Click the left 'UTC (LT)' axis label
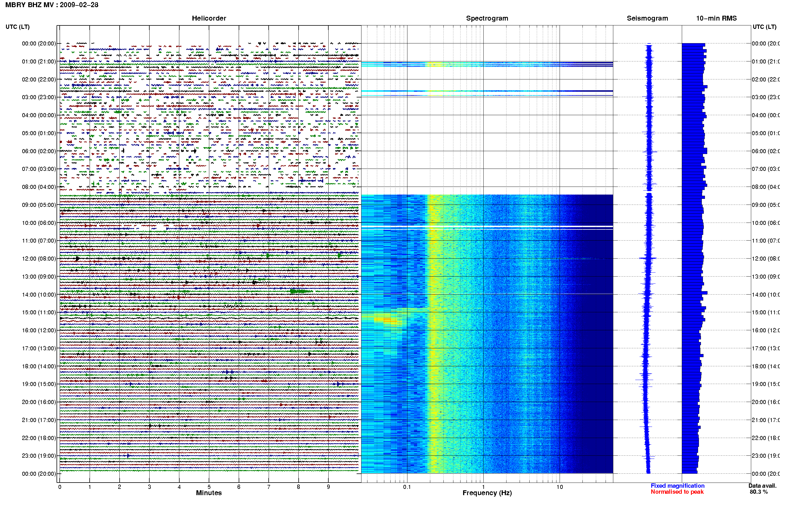Screen dimensions: 812x508 [x=17, y=27]
